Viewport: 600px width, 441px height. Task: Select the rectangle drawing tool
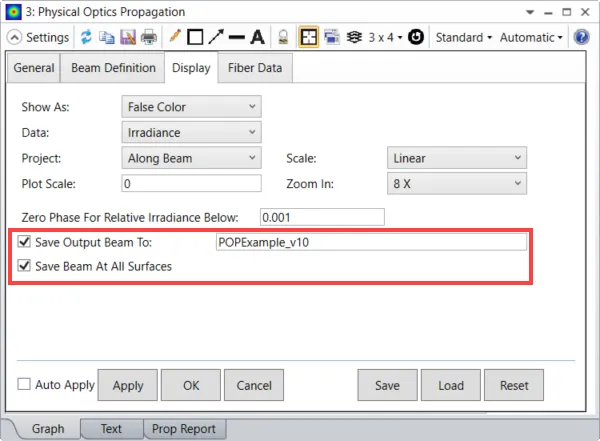coord(195,37)
